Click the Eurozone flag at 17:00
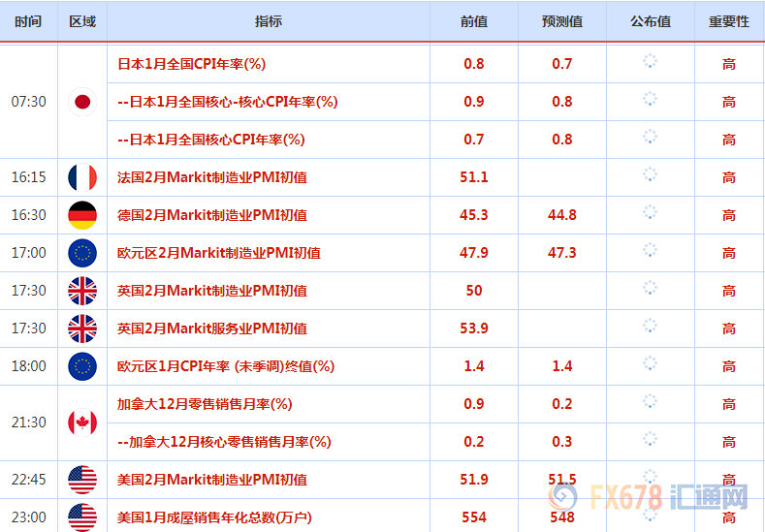Viewport: 765px width, 532px height. (82, 253)
